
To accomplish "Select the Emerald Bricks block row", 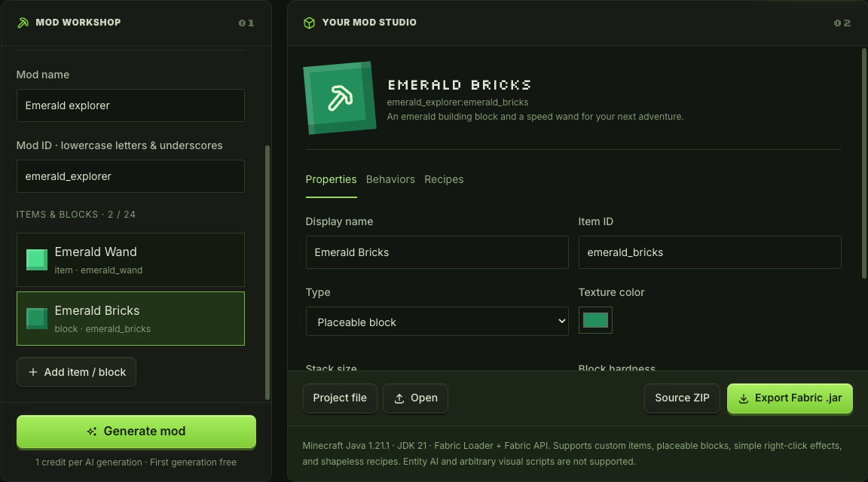I will tap(130, 319).
